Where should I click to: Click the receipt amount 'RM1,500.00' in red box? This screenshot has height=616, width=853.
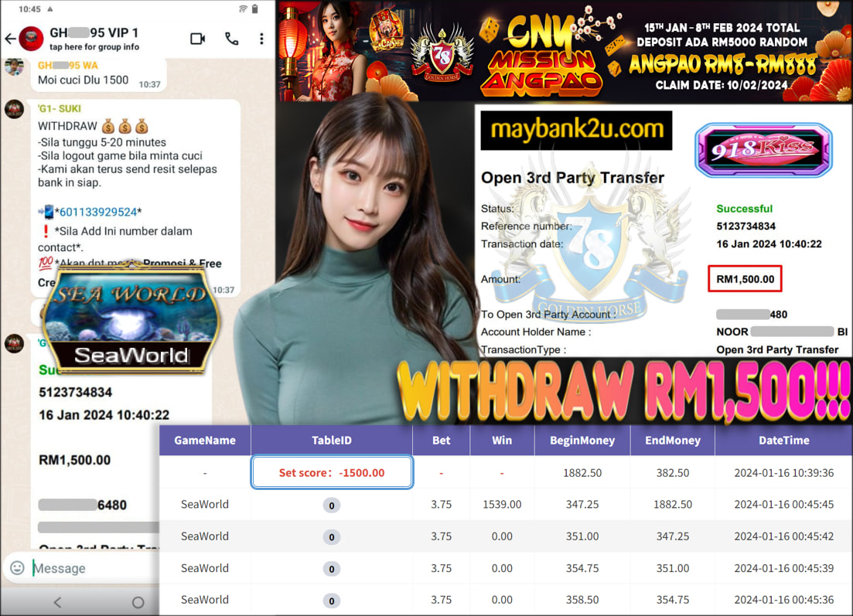tap(745, 279)
